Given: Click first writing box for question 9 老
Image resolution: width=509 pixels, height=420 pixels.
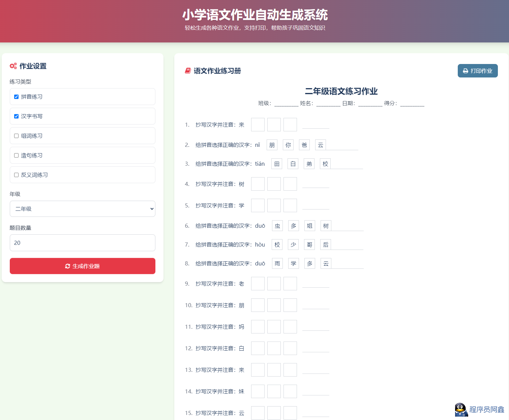Looking at the screenshot, I should (x=258, y=284).
